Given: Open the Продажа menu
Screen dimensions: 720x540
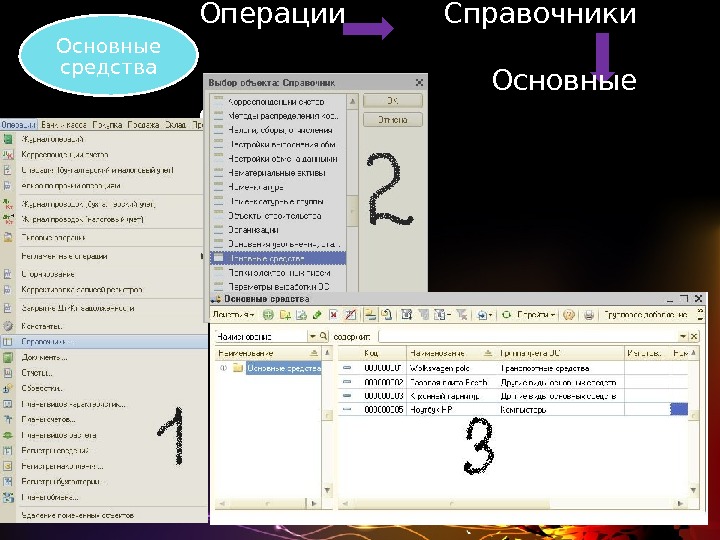Looking at the screenshot, I should (143, 125).
